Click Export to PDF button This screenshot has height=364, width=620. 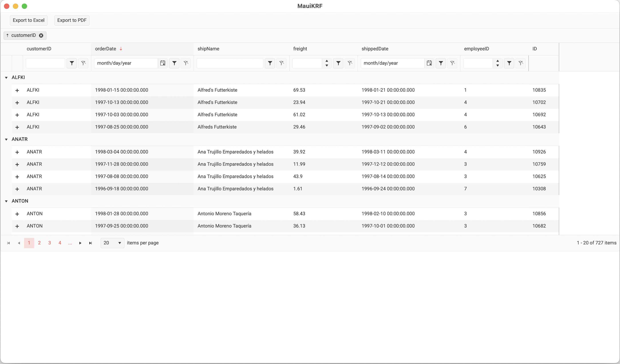72,20
